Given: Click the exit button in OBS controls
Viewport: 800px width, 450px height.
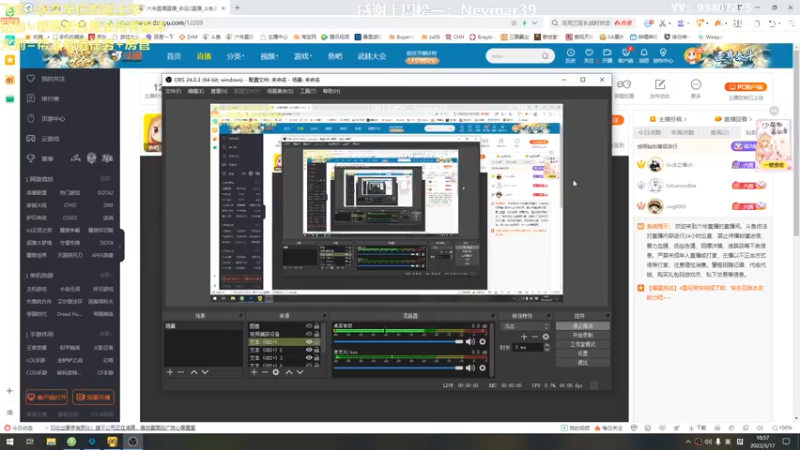Looking at the screenshot, I should point(583,363).
